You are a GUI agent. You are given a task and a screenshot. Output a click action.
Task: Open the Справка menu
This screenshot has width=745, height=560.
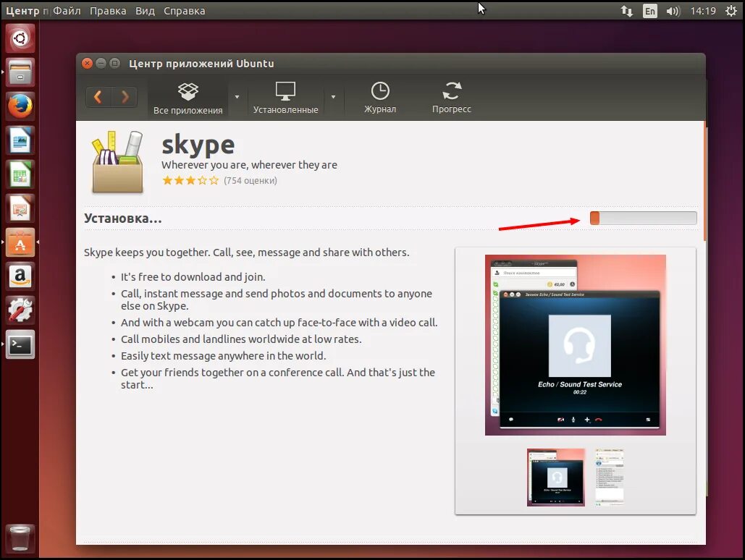[x=185, y=10]
